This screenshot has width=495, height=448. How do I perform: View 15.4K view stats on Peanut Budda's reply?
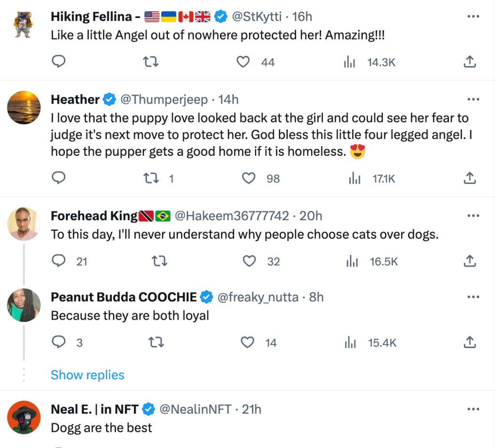click(370, 343)
